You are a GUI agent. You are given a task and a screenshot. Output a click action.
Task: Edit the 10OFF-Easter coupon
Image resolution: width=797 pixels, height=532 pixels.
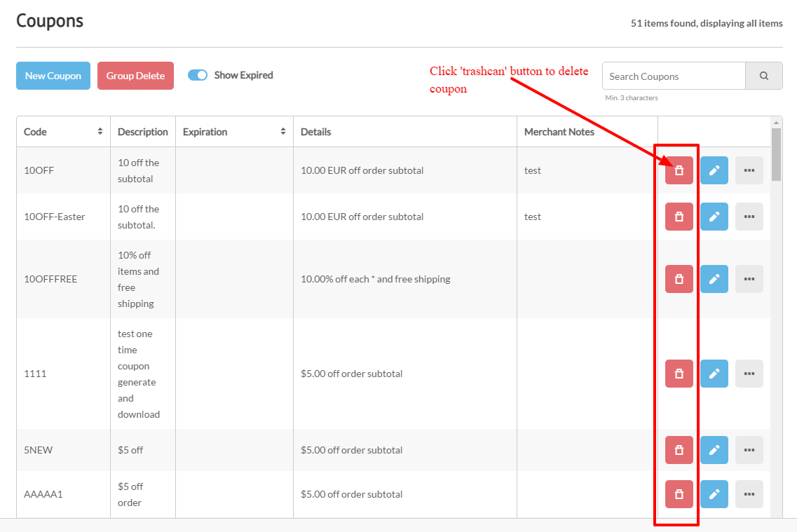point(714,217)
